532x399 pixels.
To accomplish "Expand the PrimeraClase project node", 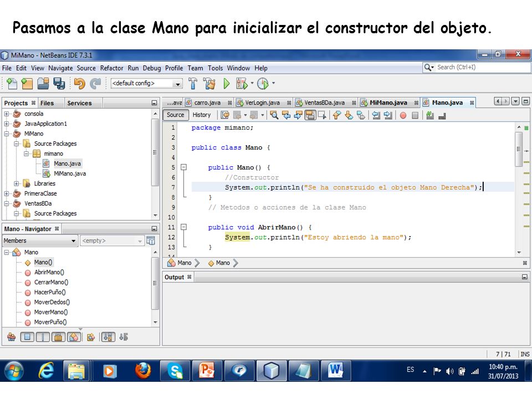I will tap(7, 194).
